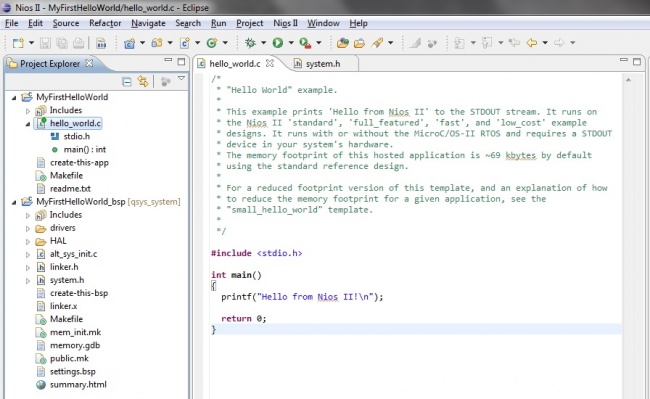Open the Back history dropdown arrow
This screenshot has height=399, width=650.
pos(545,43)
